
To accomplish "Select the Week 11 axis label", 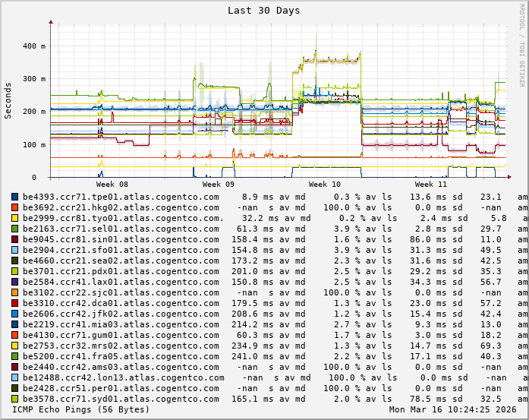I will [x=431, y=185].
